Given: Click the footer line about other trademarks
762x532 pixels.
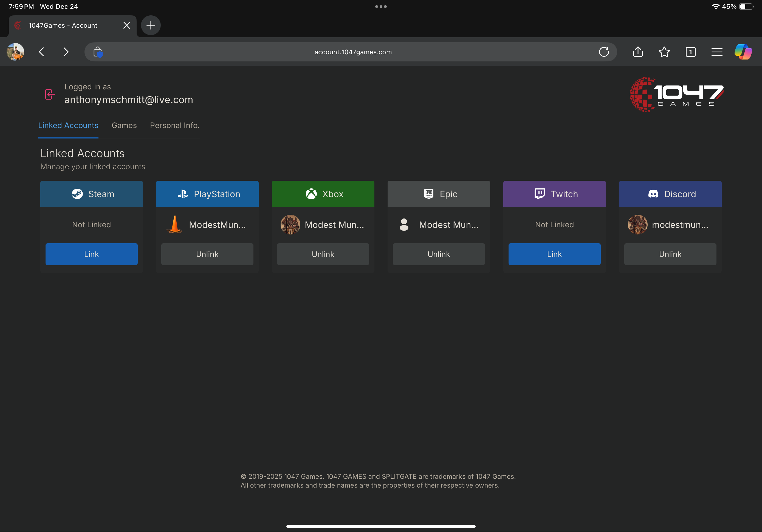Looking at the screenshot, I should [370, 485].
